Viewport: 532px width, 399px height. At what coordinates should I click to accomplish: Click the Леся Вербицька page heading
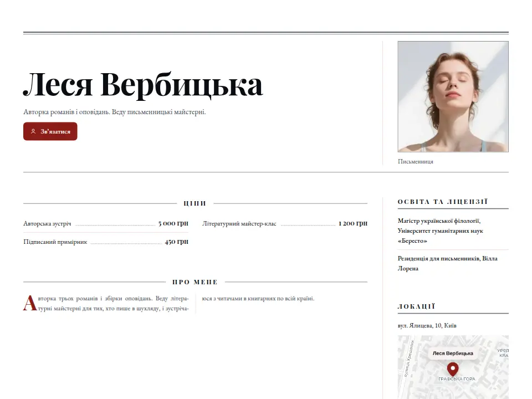143,85
